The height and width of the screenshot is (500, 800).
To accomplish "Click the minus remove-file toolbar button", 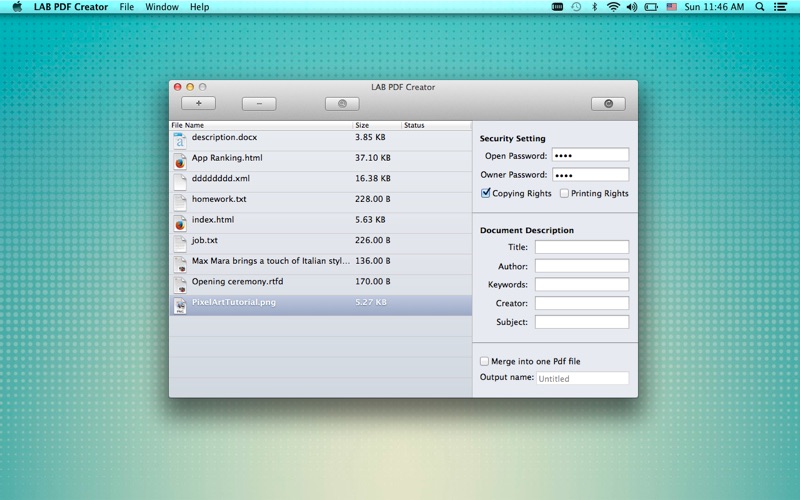I will (x=259, y=104).
